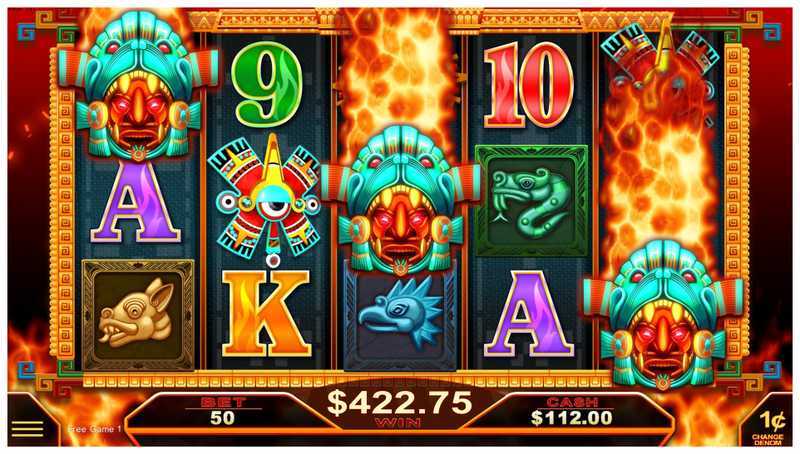Select the Aztec mask in center reel
The image size is (800, 454).
click(x=401, y=200)
